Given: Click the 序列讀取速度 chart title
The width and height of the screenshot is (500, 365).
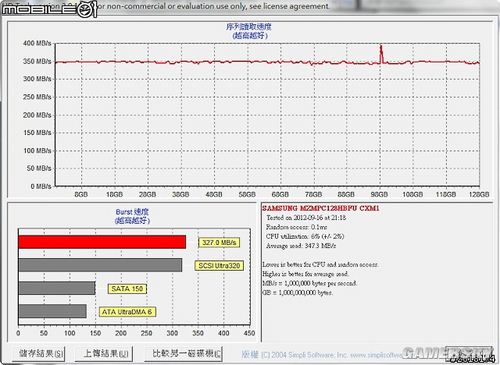Looking at the screenshot, I should 249,27.
